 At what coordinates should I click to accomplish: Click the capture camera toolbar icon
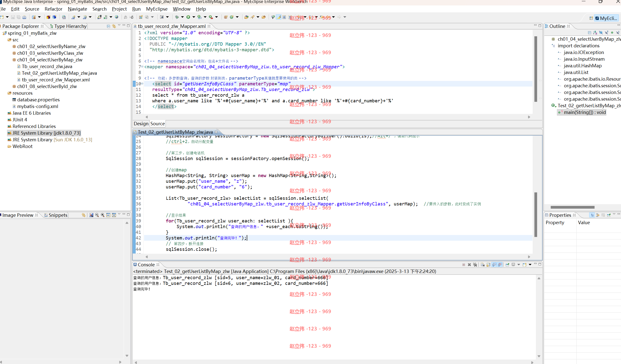162,17
